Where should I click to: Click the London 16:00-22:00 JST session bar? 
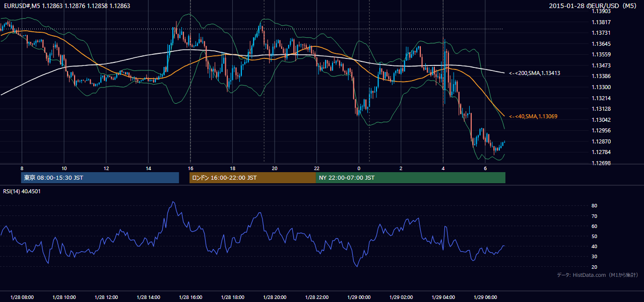[x=252, y=178]
